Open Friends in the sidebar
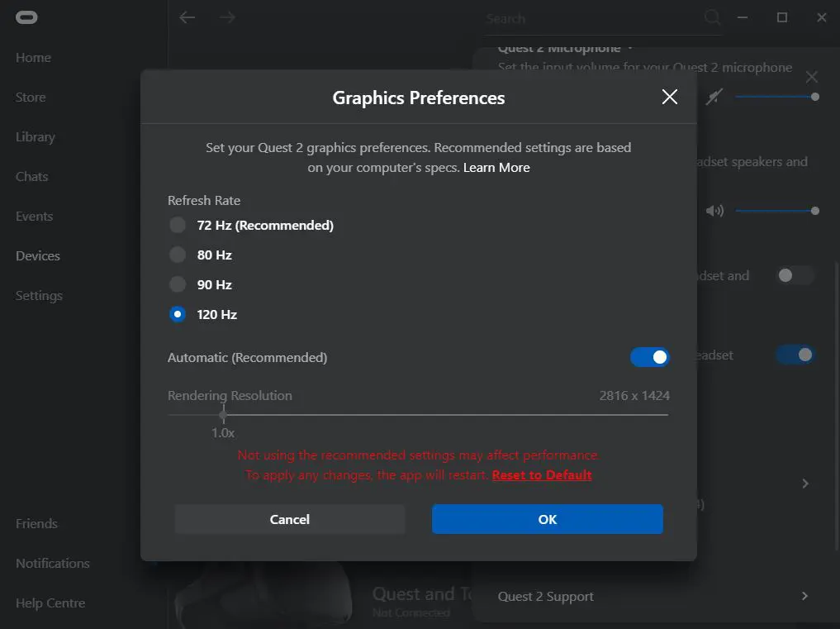Image resolution: width=840 pixels, height=629 pixels. tap(36, 523)
